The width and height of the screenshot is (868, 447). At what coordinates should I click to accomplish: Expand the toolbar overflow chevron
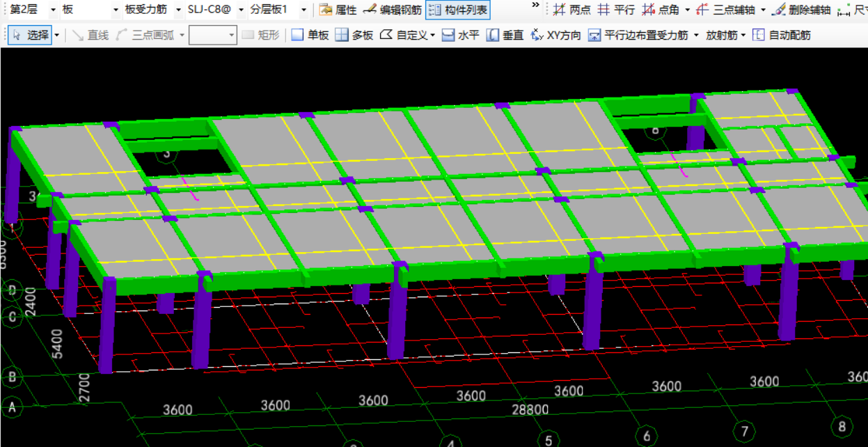[x=535, y=6]
